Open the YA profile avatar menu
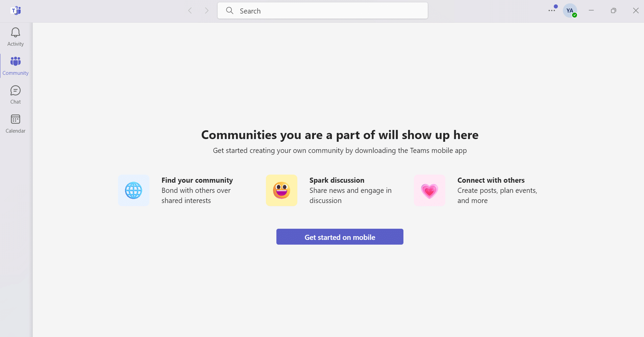 [x=570, y=10]
